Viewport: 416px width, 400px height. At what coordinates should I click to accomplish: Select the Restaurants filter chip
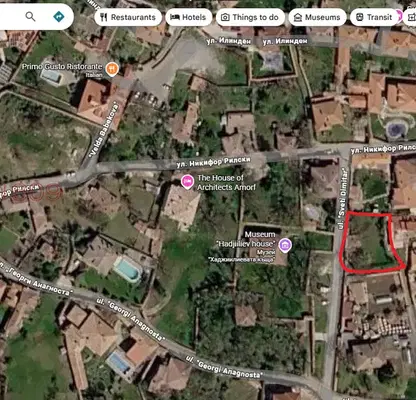click(x=128, y=17)
